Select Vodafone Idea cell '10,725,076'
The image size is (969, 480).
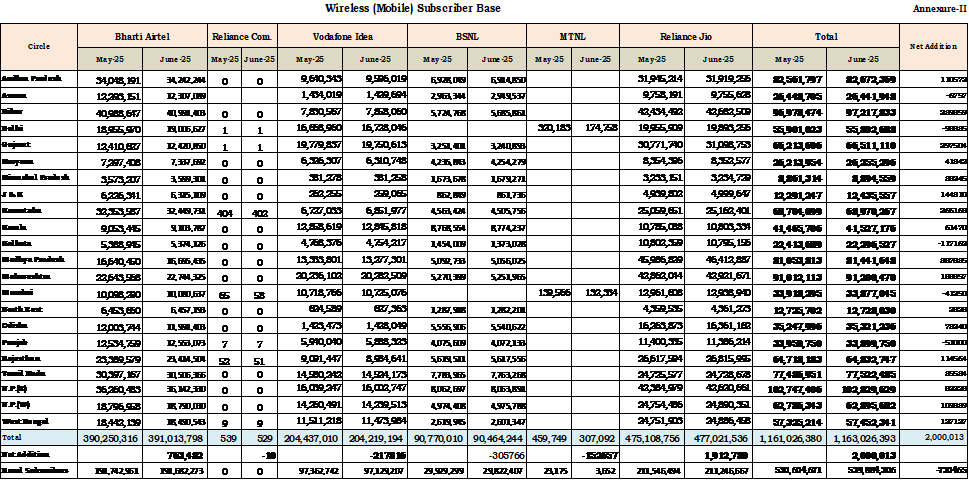(374, 294)
